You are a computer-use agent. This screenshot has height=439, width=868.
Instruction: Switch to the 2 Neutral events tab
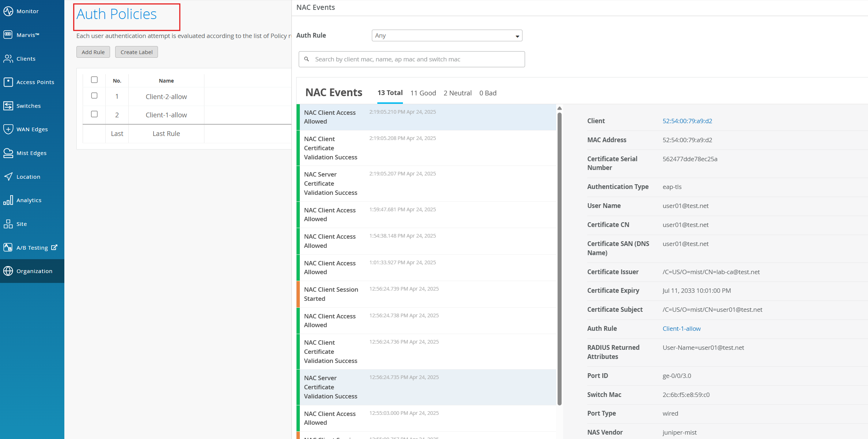click(457, 93)
